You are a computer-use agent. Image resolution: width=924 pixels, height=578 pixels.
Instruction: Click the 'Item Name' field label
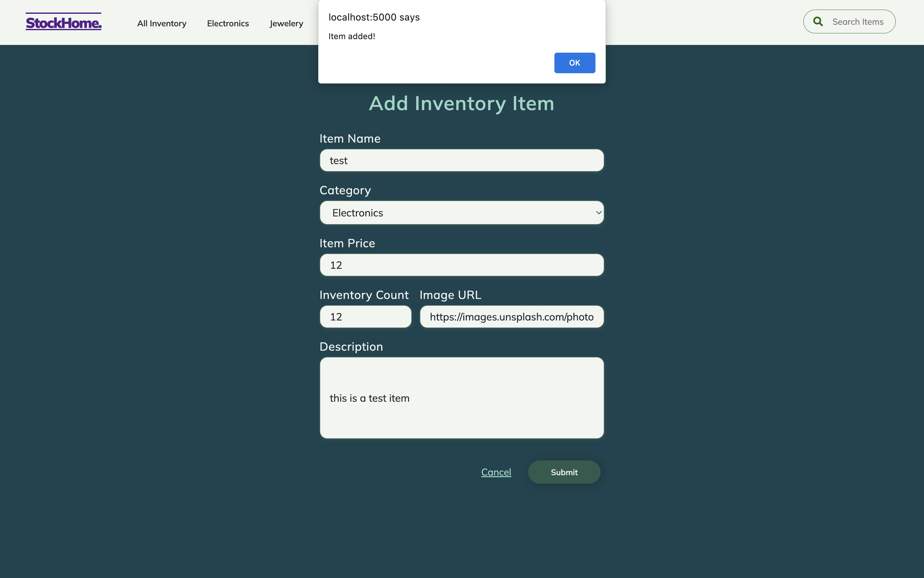pyautogui.click(x=350, y=138)
